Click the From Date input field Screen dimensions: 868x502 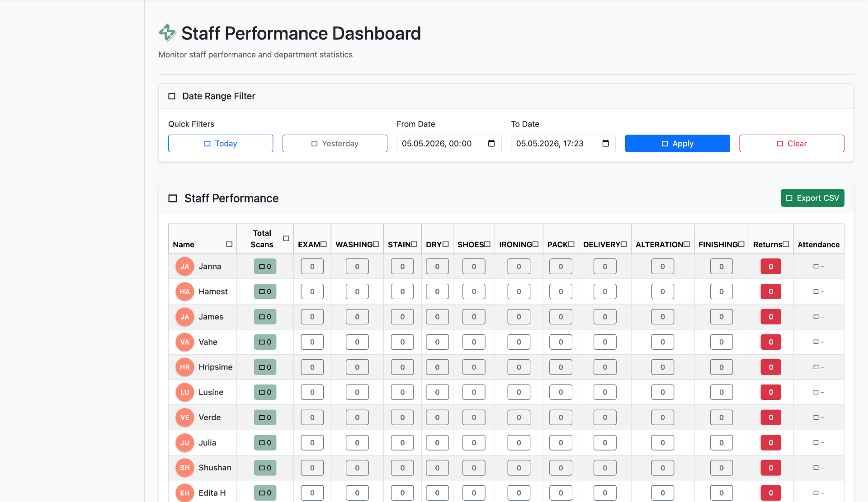pyautogui.click(x=449, y=143)
